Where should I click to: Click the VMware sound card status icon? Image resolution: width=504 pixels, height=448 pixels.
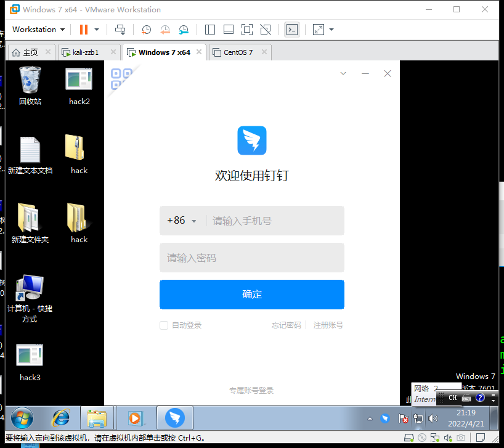point(448,438)
